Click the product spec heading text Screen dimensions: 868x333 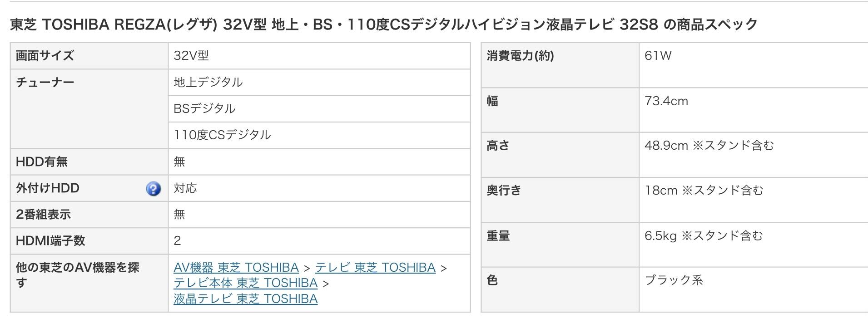383,24
